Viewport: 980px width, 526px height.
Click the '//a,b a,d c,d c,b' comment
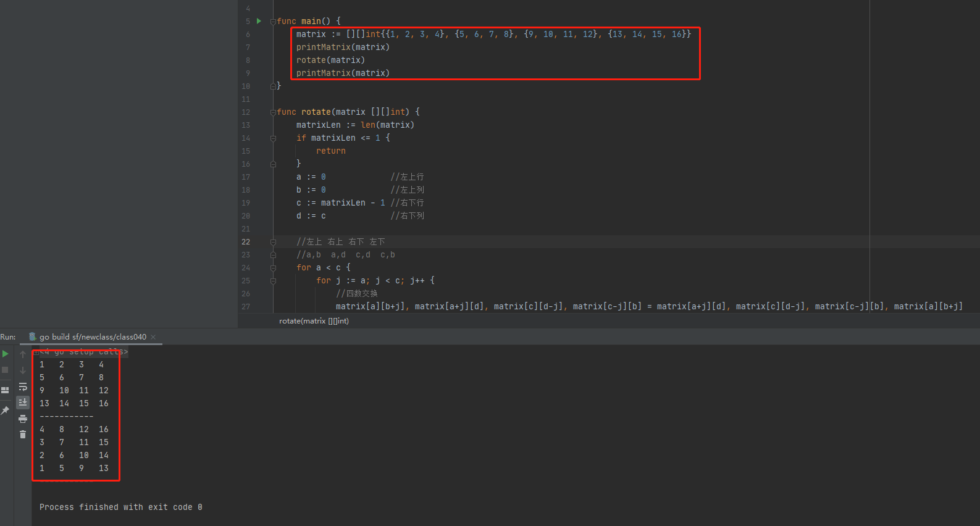[x=346, y=255]
